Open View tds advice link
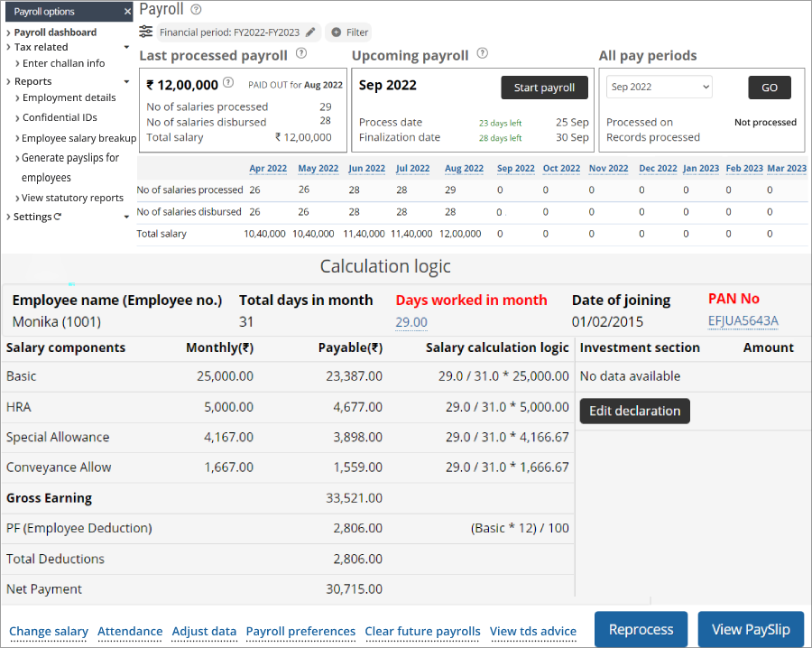This screenshot has height=648, width=812. click(x=533, y=632)
